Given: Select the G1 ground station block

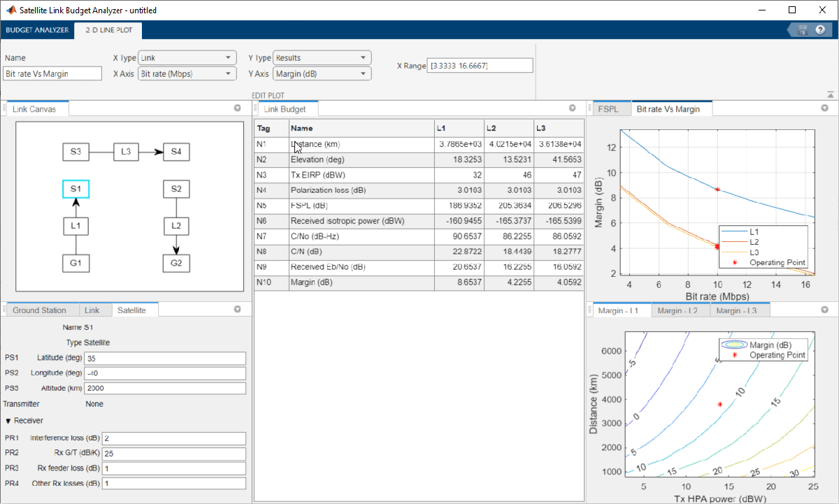Looking at the screenshot, I should tap(76, 264).
